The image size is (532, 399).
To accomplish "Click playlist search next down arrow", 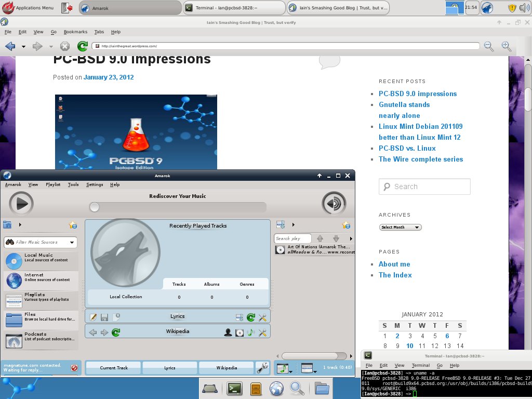I will (x=336, y=238).
